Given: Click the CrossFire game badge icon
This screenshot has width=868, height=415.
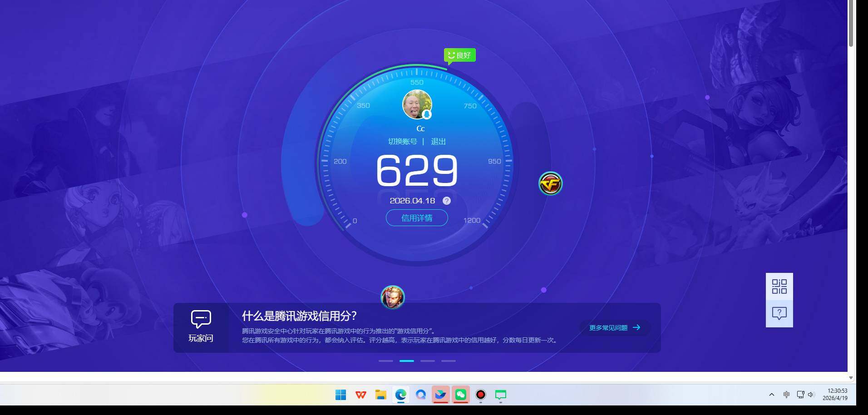Looking at the screenshot, I should 551,183.
